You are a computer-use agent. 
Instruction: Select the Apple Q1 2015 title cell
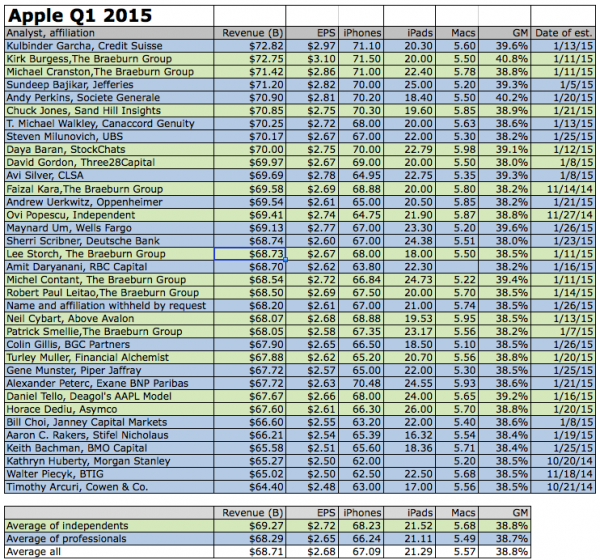(x=80, y=15)
